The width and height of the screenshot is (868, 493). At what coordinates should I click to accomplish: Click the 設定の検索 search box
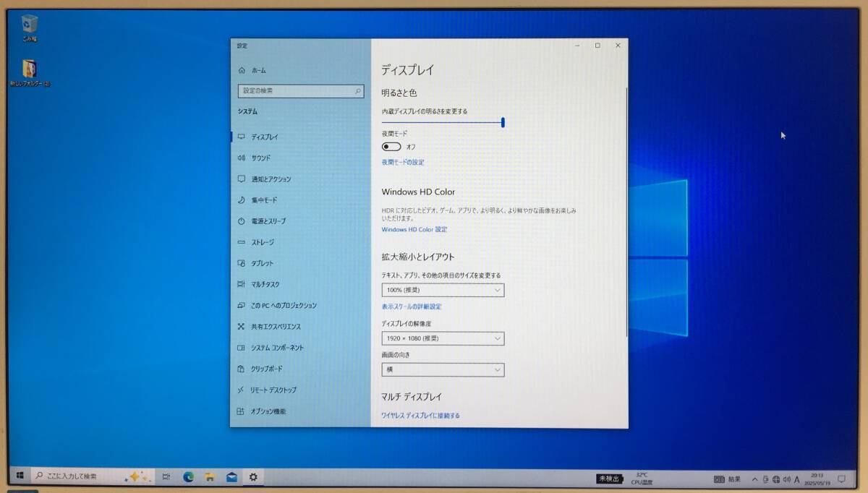point(300,91)
